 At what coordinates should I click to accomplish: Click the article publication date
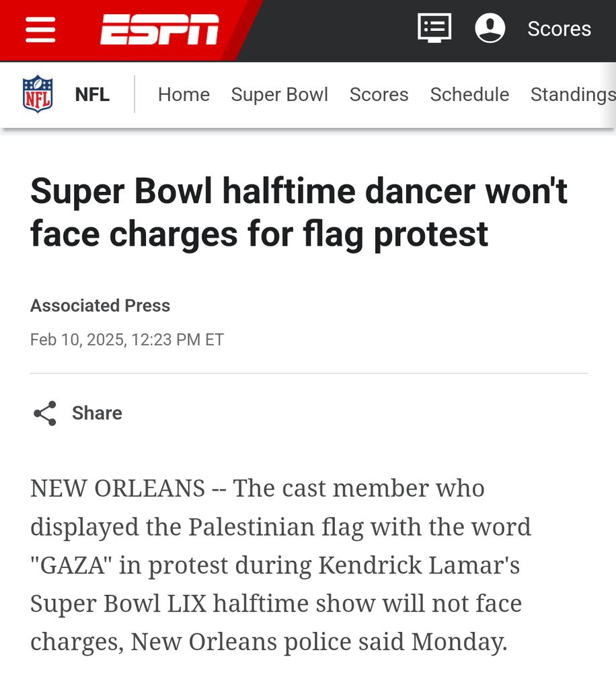click(x=126, y=339)
